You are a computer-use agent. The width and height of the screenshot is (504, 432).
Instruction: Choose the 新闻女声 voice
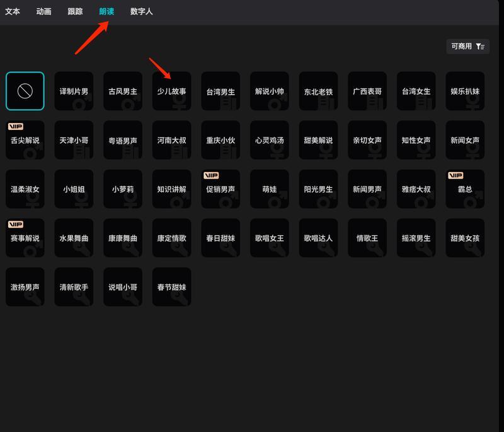(x=465, y=140)
